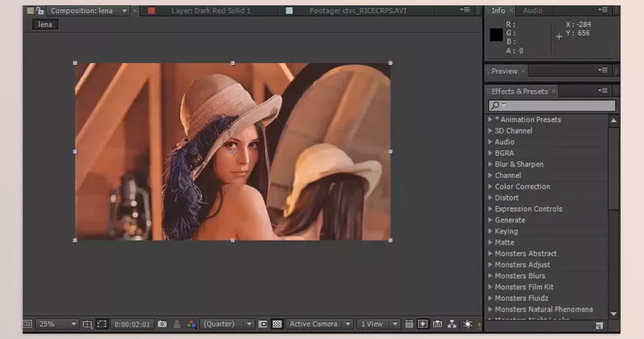
Task: Expand the Blur & Sharpen category
Action: 490,164
